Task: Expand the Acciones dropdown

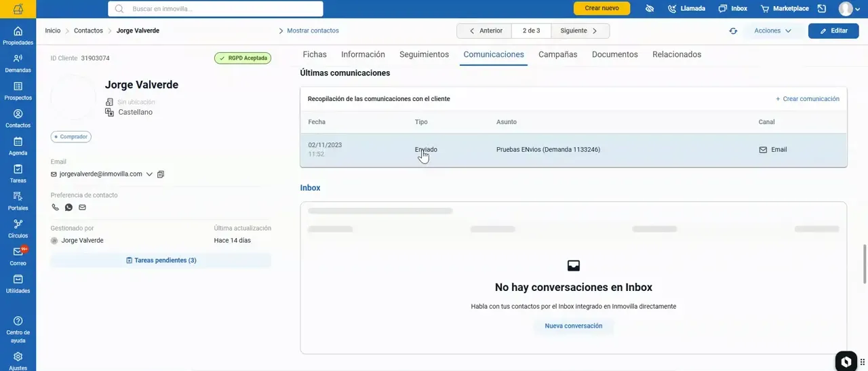Action: coord(773,31)
